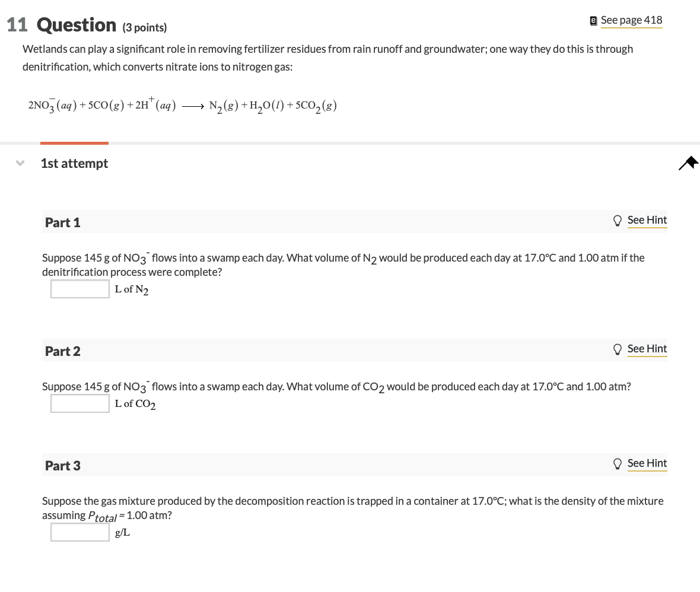The height and width of the screenshot is (592, 700).
Task: Flag the question using the flag icon
Action: coord(688,163)
